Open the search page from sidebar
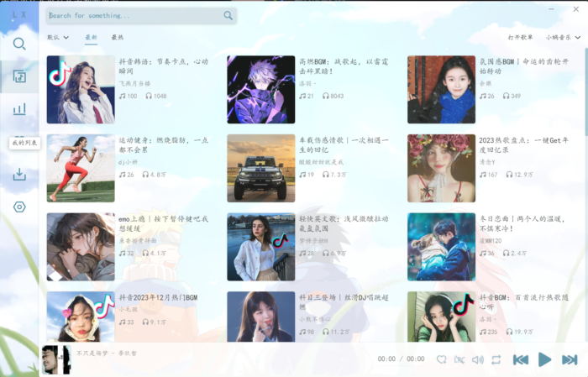 click(19, 44)
